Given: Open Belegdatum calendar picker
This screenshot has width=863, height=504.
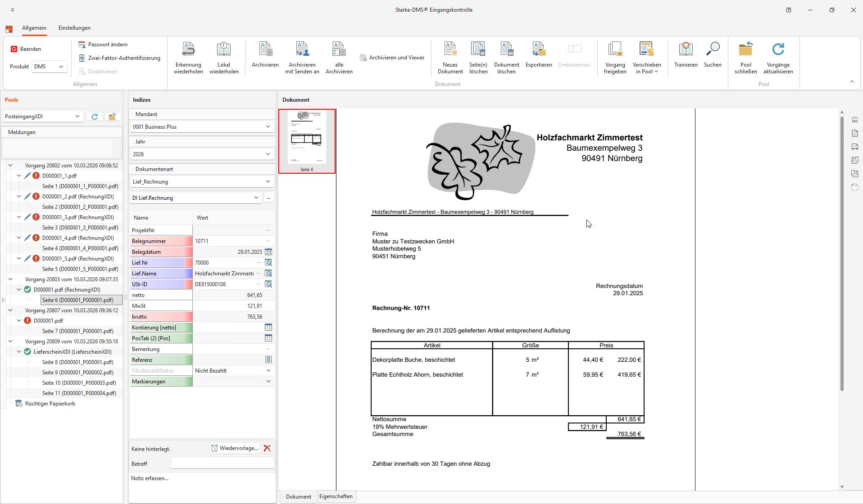Looking at the screenshot, I should click(268, 252).
